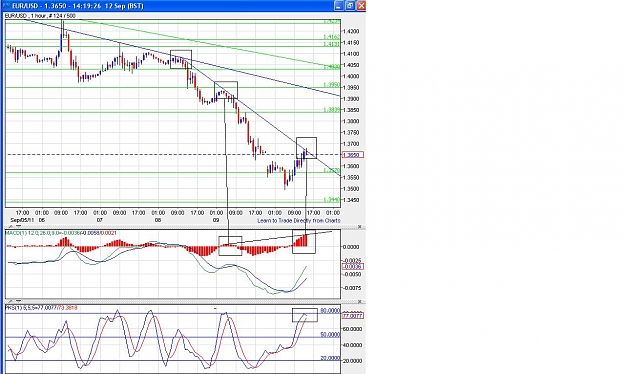
Task: Click the title bar text 'EUR/USD - 1.3650'
Action: pyautogui.click(x=38, y=6)
